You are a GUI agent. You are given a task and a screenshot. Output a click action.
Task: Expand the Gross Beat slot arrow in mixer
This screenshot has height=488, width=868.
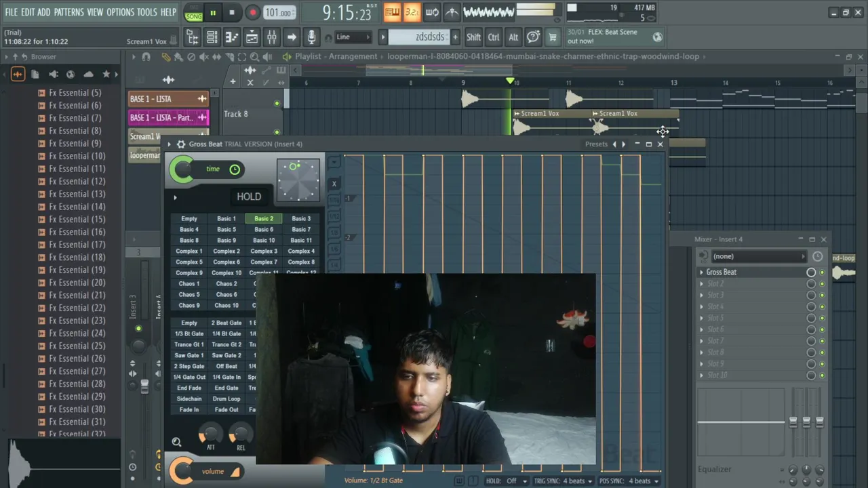pyautogui.click(x=702, y=272)
